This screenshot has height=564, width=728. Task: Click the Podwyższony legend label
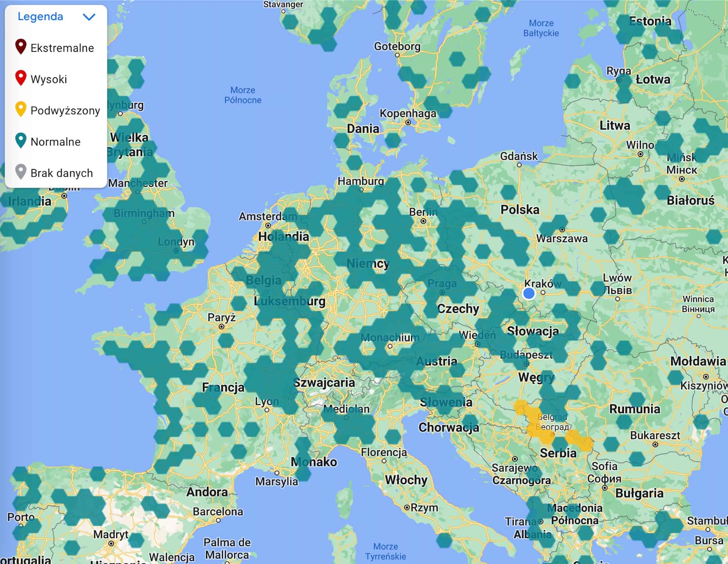click(65, 111)
